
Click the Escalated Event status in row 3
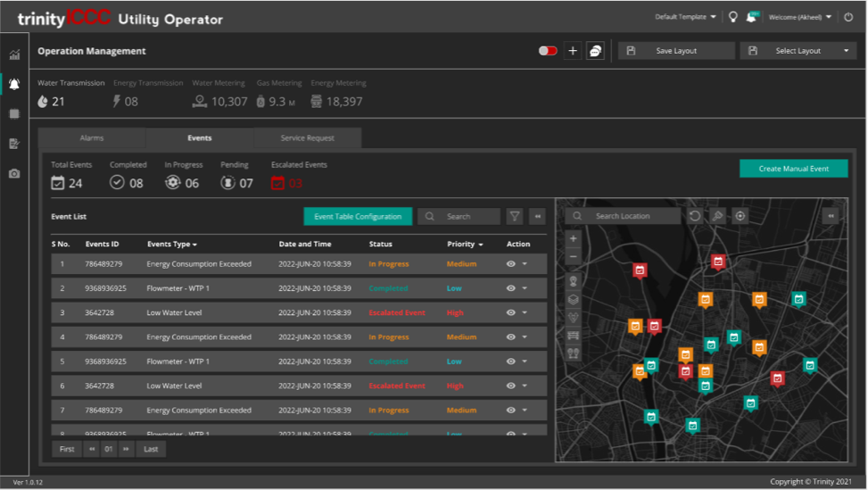[397, 312]
